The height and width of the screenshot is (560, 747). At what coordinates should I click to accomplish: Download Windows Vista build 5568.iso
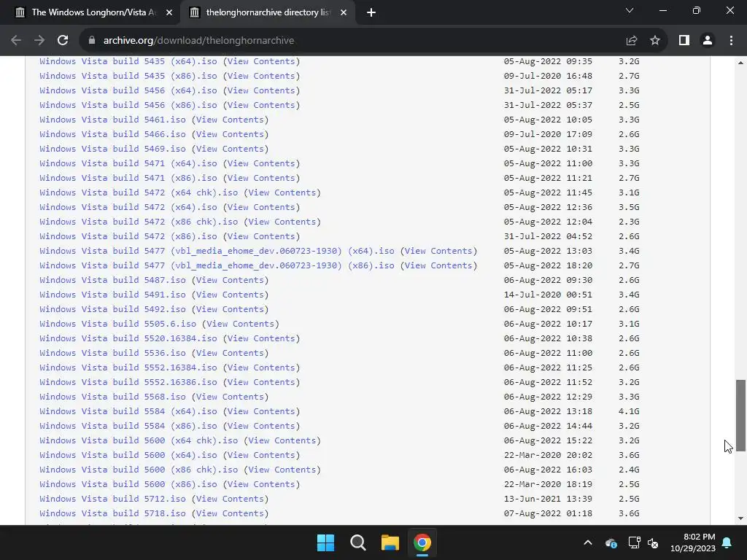pos(112,397)
